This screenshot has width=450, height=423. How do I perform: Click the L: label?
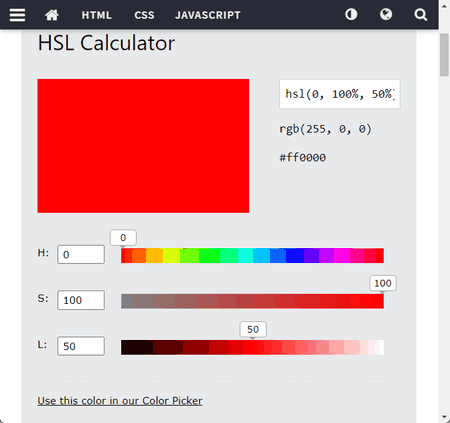[42, 344]
